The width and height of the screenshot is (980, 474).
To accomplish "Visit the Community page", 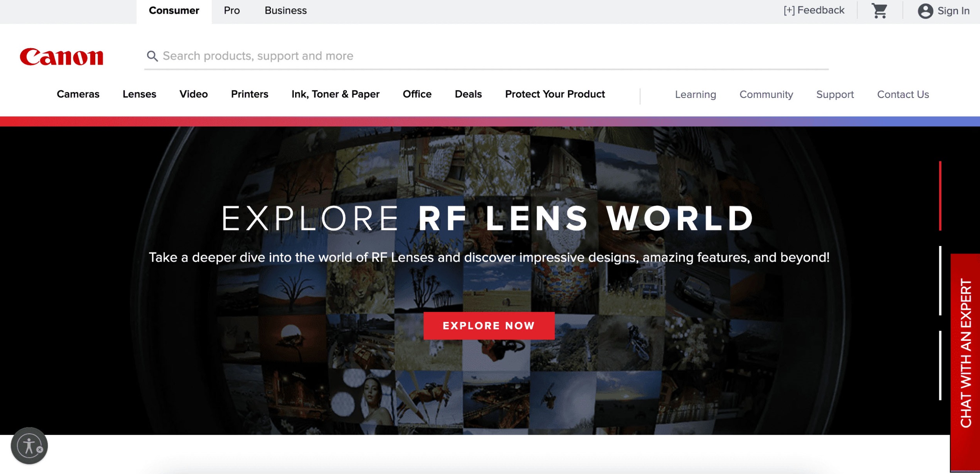I will click(766, 94).
